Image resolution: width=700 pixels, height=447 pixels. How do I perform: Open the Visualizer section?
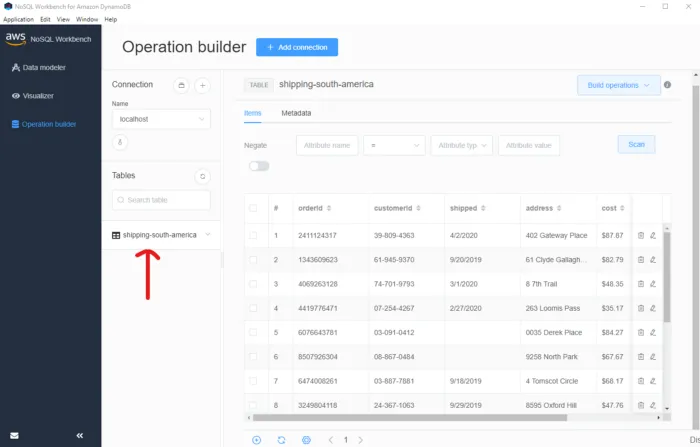(x=33, y=96)
